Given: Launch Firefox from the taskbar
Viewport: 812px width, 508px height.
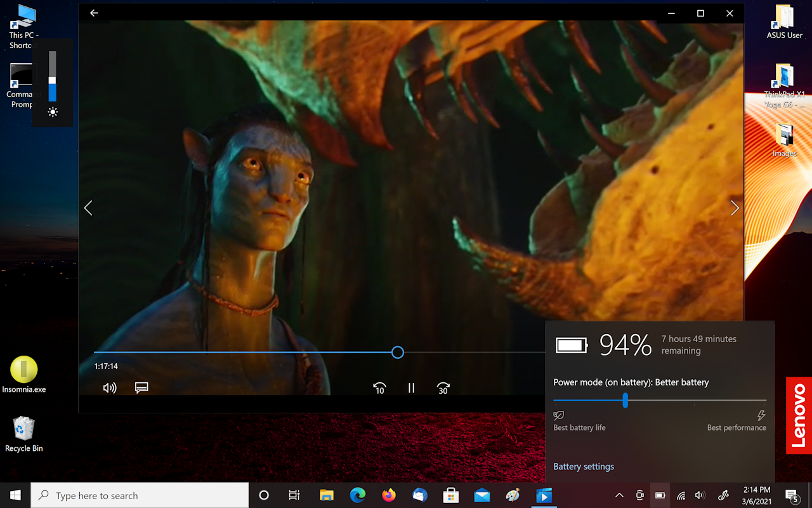Looking at the screenshot, I should 388,495.
